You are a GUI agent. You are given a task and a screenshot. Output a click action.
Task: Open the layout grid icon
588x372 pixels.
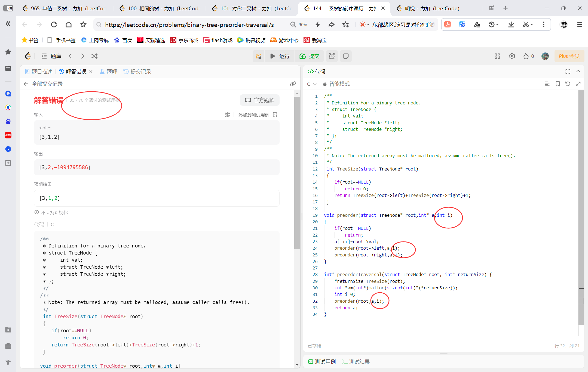tap(497, 56)
